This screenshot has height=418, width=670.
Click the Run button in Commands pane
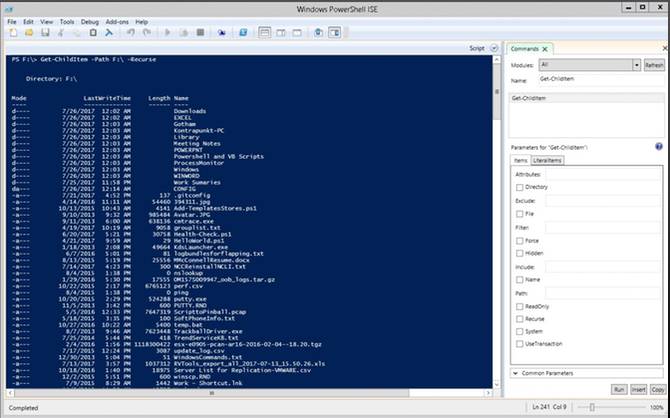click(x=619, y=390)
